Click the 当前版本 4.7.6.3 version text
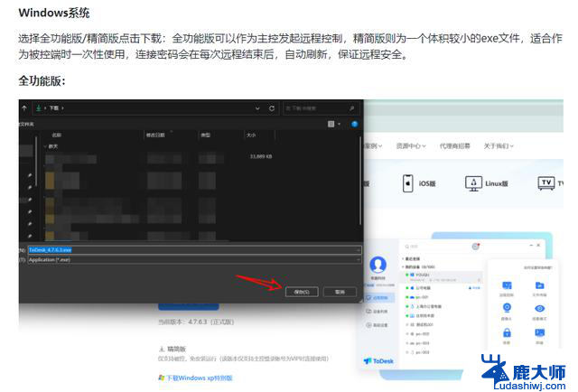Screen dimensions: 578x392 point(196,322)
